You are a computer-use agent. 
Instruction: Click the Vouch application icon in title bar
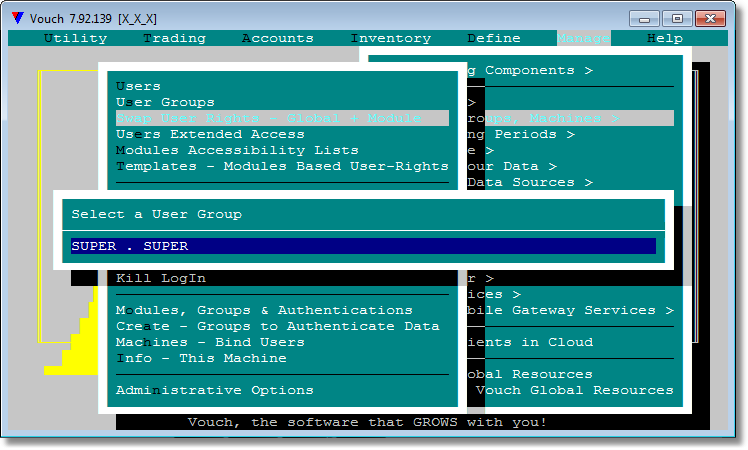tap(18, 18)
